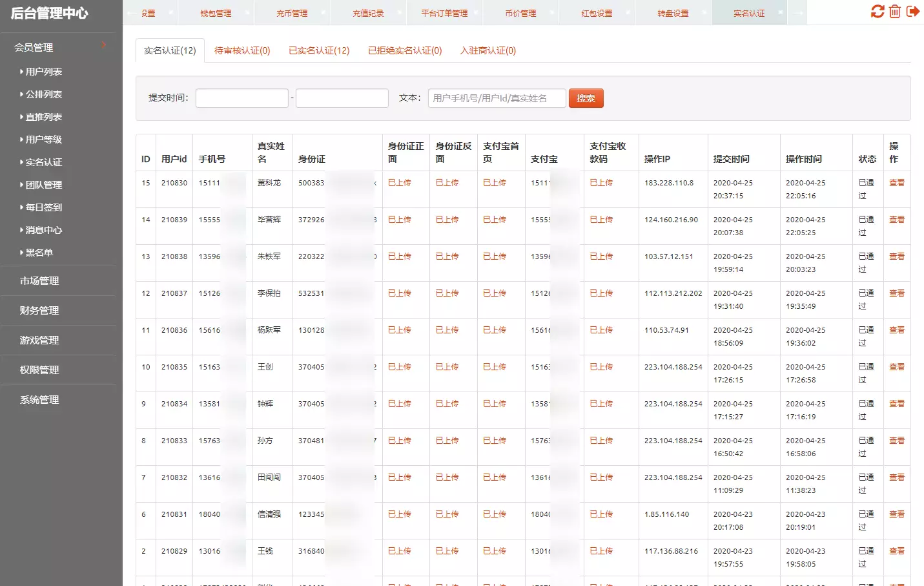Open the 钱包管理 tab

click(x=216, y=14)
